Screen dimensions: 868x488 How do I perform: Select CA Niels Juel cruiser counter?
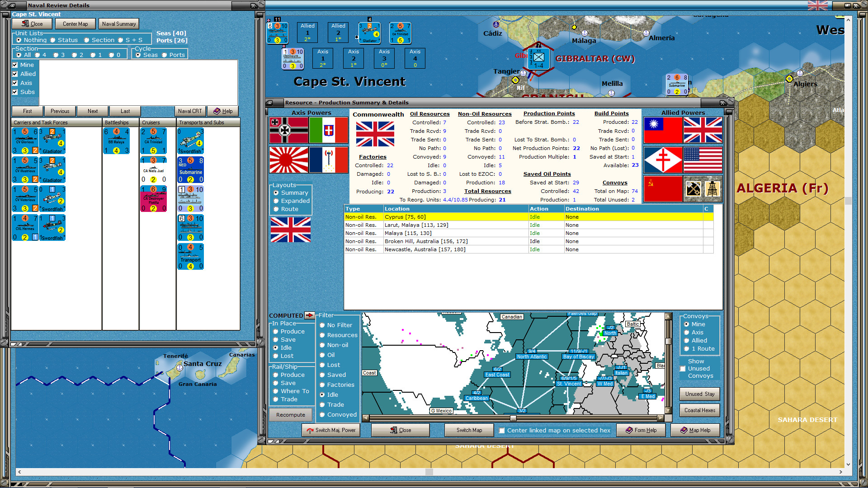pyautogui.click(x=153, y=170)
